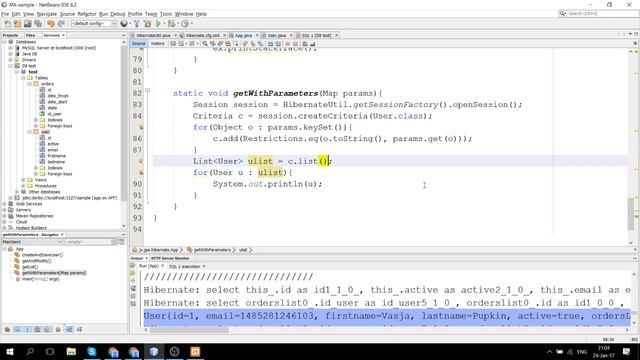Open HTTP Server Monitor tab
The height and width of the screenshot is (360, 640).
pos(170,258)
